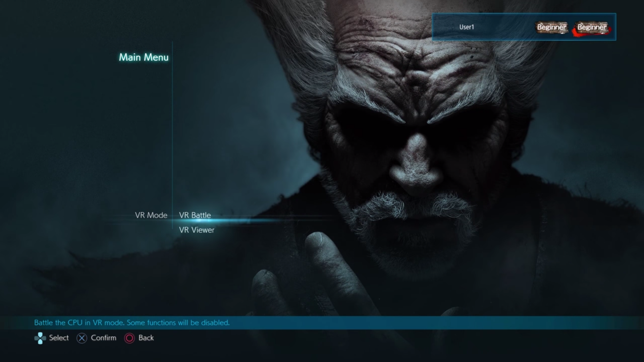Viewport: 644px width, 362px height.
Task: Click the VR Mode category label
Action: [x=151, y=215]
